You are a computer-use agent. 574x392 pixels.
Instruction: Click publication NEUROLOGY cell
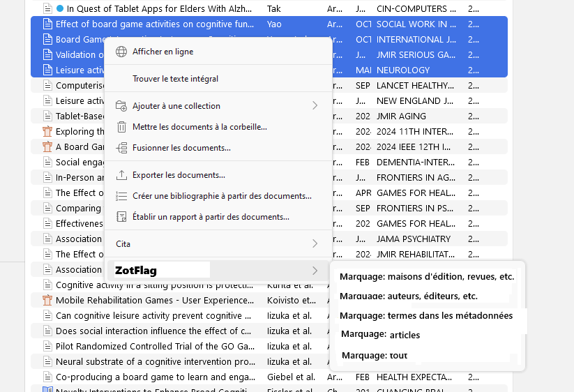click(x=403, y=70)
